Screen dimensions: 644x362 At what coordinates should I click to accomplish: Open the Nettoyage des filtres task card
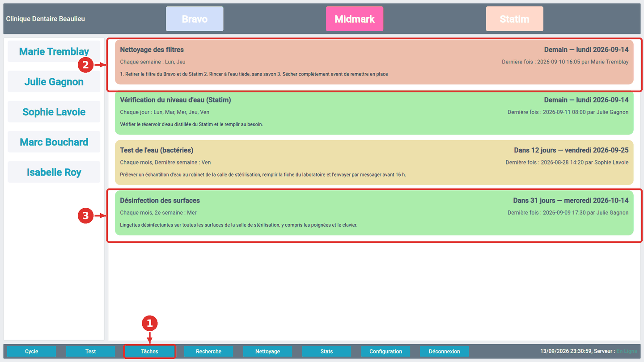[x=374, y=62]
